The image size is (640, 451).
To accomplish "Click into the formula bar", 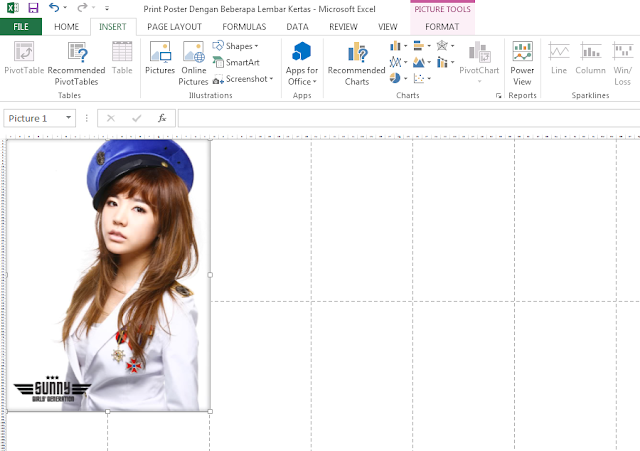I will [409, 118].
